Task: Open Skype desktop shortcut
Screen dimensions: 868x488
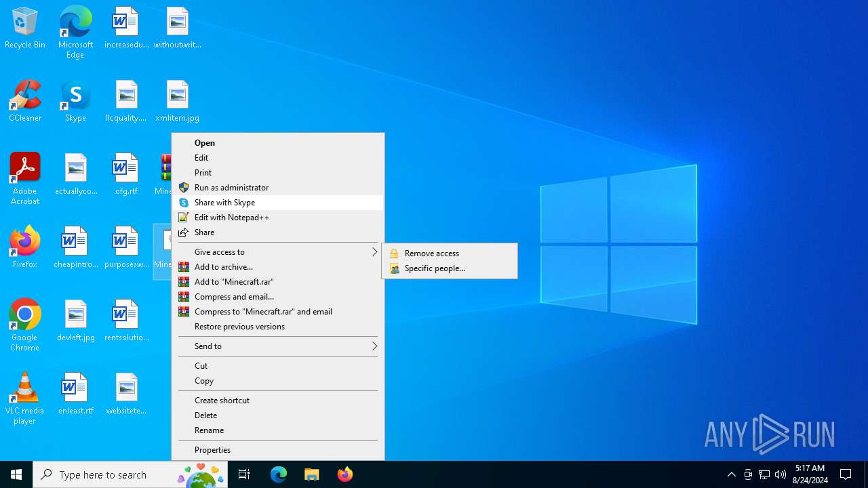Action: coord(75,102)
